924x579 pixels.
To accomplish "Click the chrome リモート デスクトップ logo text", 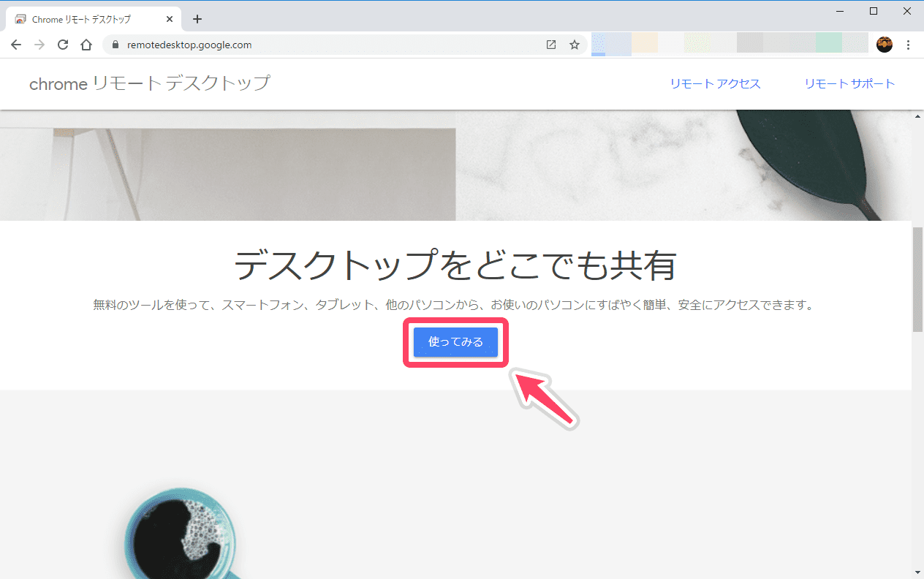I will 149,84.
